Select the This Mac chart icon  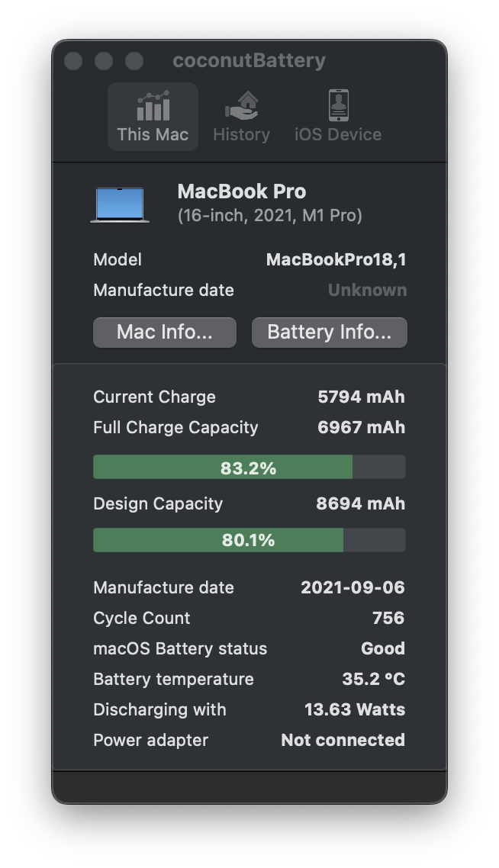click(x=153, y=106)
